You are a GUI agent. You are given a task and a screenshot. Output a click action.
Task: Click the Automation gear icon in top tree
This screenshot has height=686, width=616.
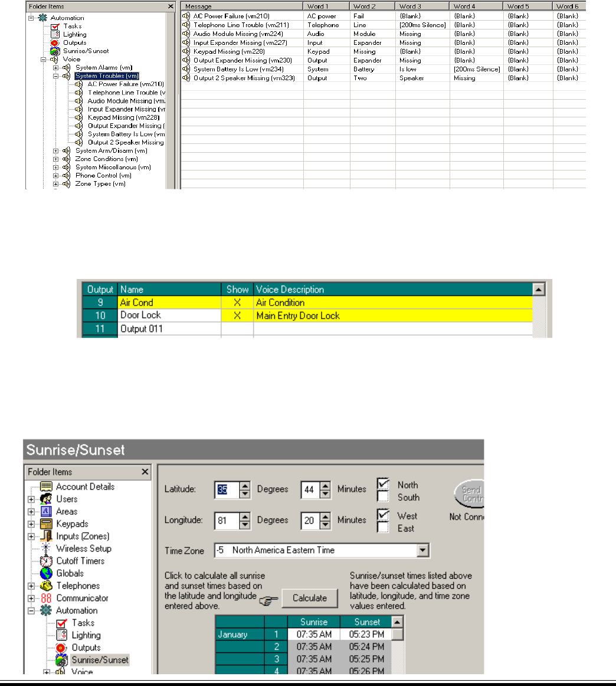(42, 18)
